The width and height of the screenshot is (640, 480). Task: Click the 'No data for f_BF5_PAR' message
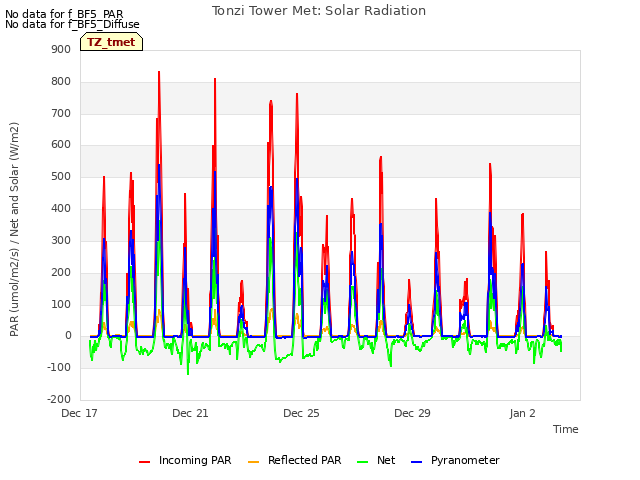[x=64, y=15]
